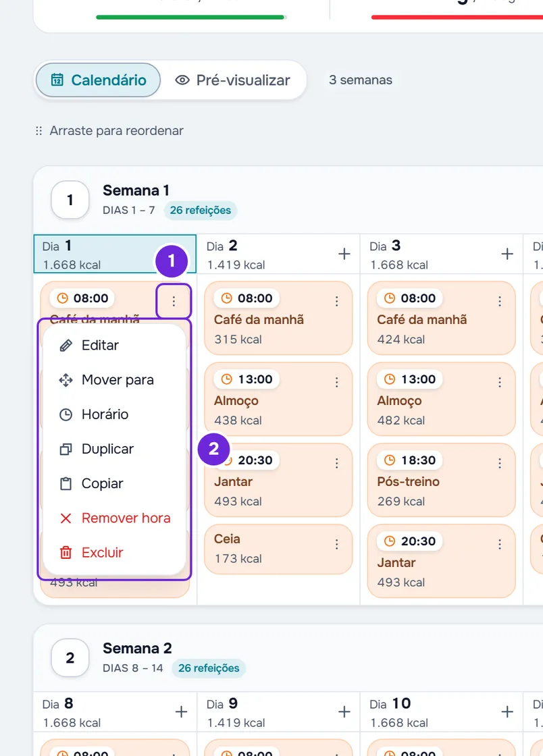
Task: Select Horário from the meal menu
Action: [114, 414]
